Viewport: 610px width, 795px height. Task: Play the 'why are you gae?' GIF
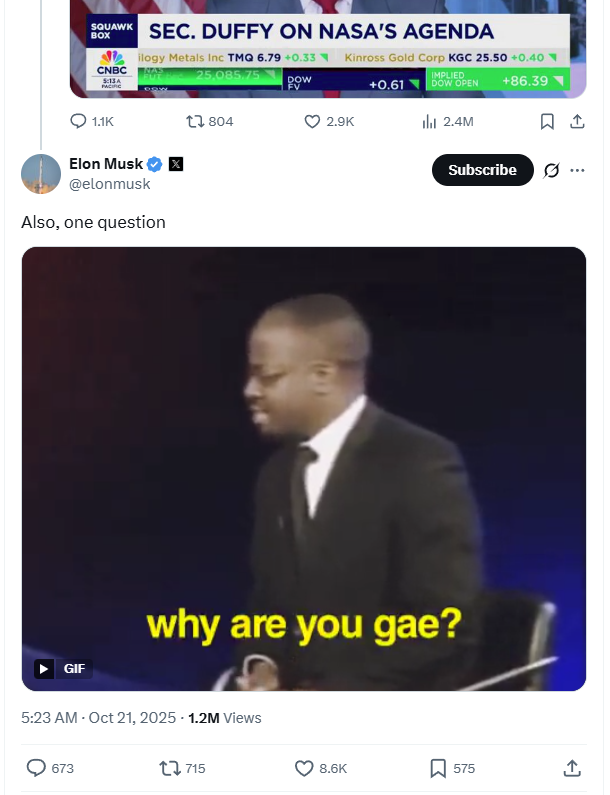coord(304,468)
